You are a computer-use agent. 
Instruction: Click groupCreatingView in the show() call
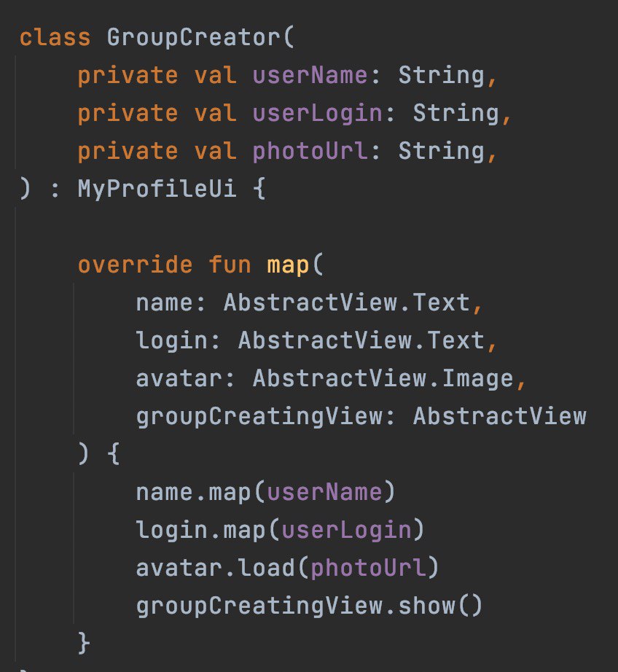(259, 606)
